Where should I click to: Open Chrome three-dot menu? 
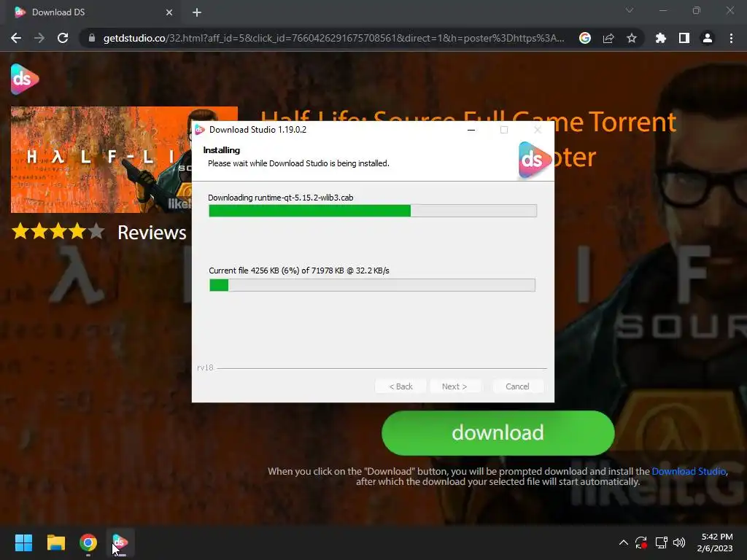pos(731,38)
